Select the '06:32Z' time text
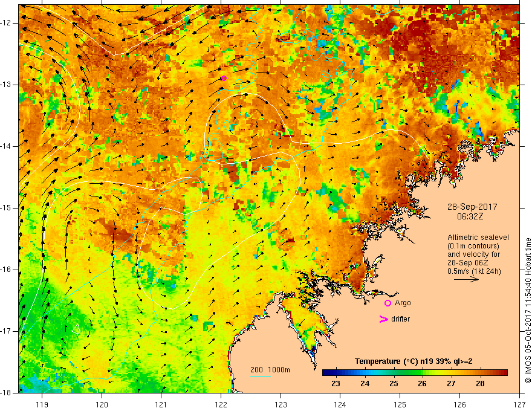 pyautogui.click(x=470, y=216)
